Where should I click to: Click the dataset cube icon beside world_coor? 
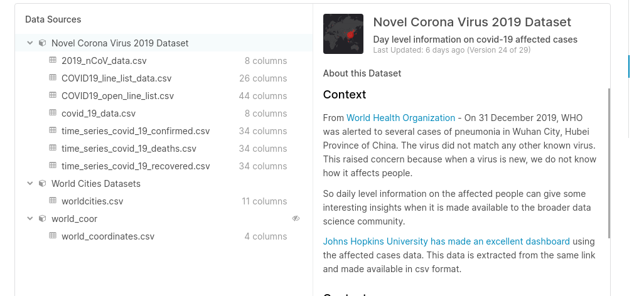tap(42, 219)
